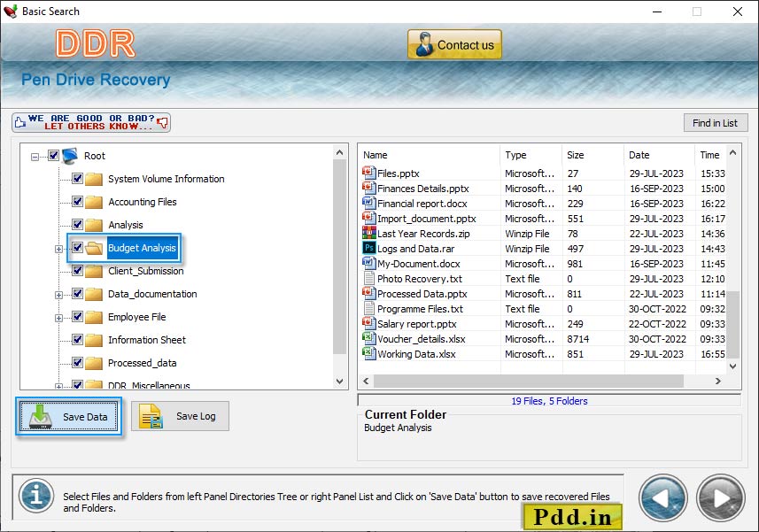Screen dimensions: 759x532
Task: Click the Working Data.xlsx Excel icon
Action: pyautogui.click(x=368, y=353)
